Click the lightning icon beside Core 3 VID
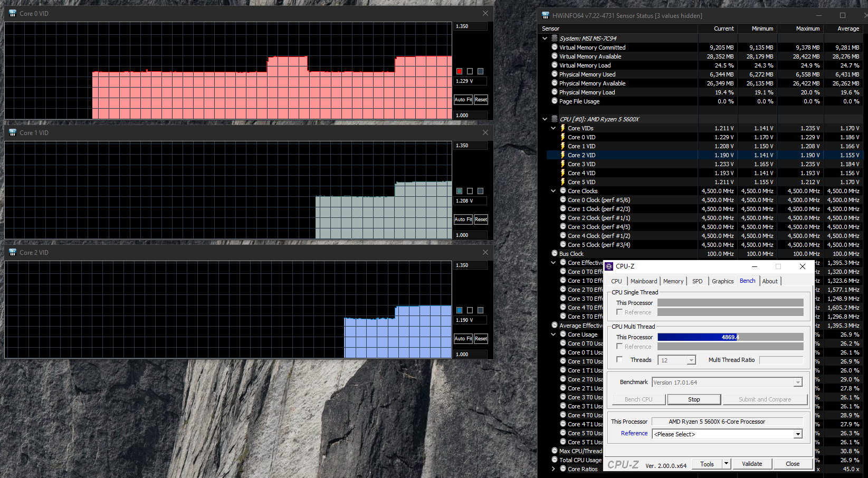This screenshot has width=868, height=478. [x=563, y=164]
